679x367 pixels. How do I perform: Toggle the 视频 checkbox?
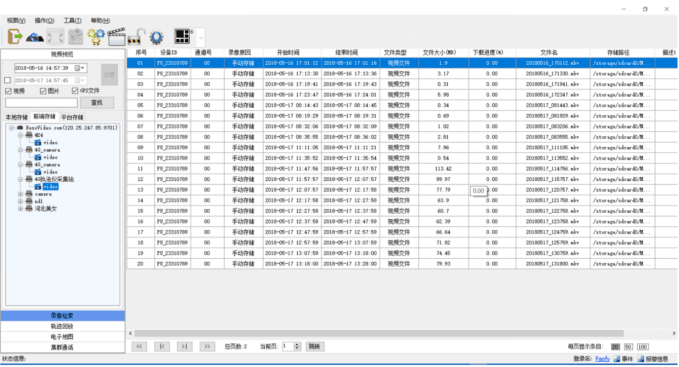8,91
